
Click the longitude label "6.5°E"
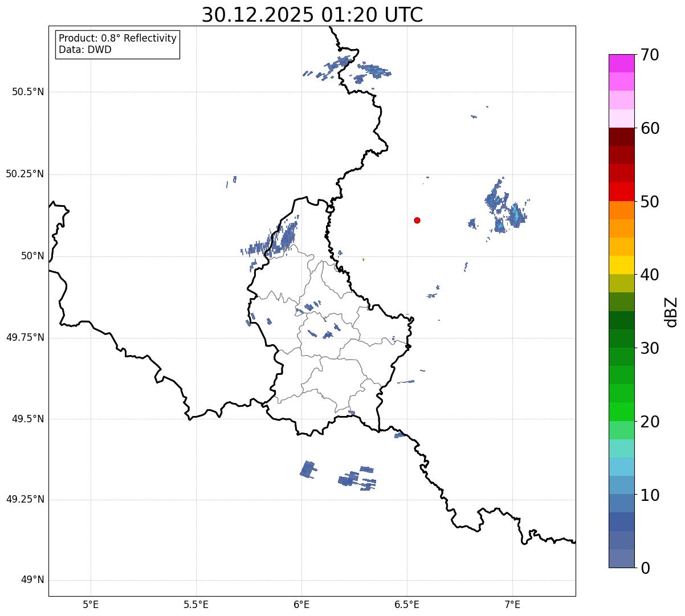coord(407,604)
